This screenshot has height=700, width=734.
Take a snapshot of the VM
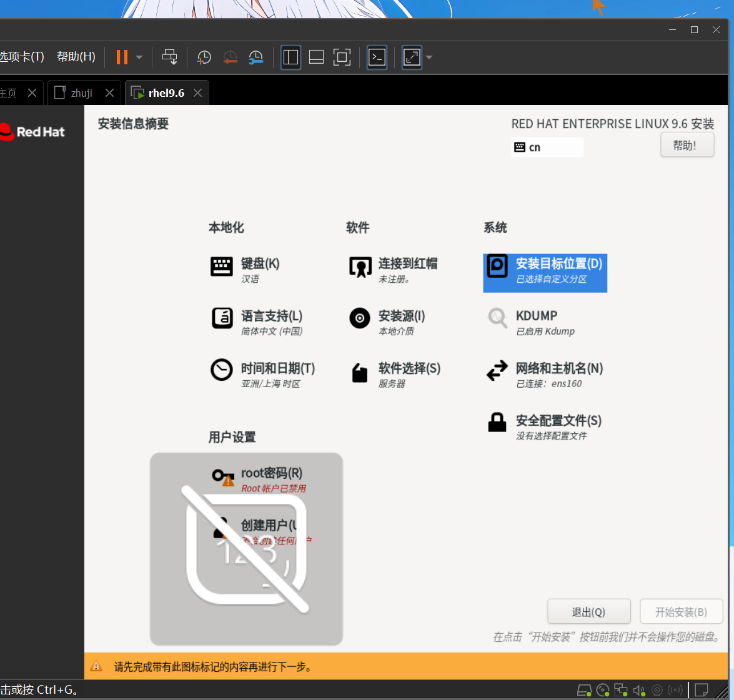pyautogui.click(x=204, y=57)
